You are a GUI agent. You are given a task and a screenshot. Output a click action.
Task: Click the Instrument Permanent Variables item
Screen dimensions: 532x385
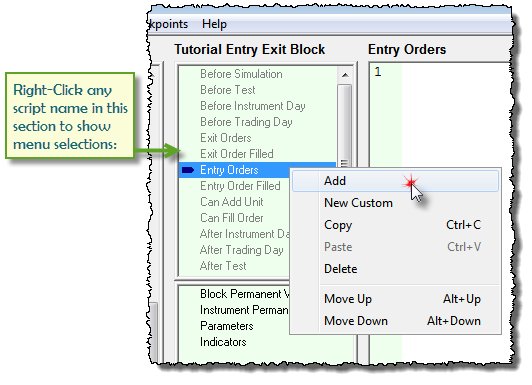tap(244, 310)
